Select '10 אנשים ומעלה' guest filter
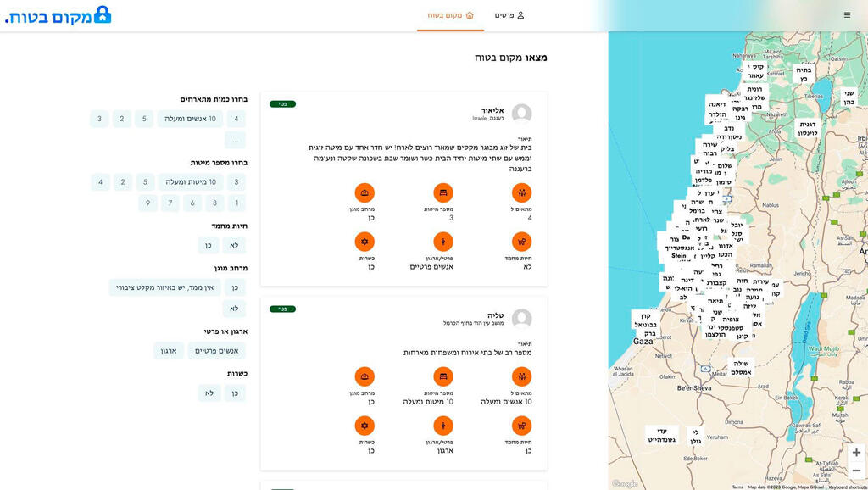868x490 pixels. tap(189, 119)
